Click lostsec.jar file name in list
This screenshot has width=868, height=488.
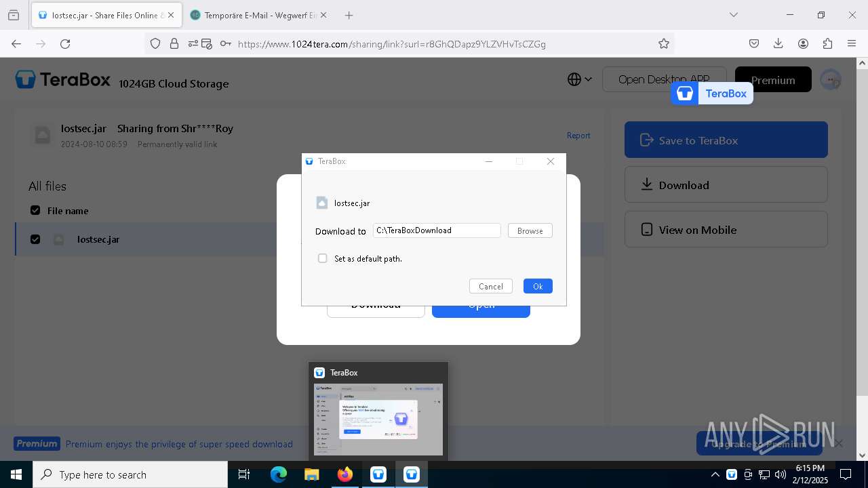pos(98,239)
